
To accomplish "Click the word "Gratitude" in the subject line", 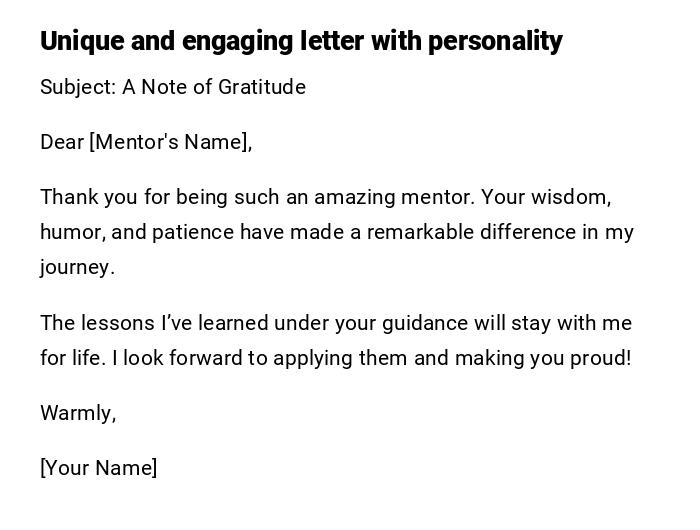I will (x=262, y=87).
